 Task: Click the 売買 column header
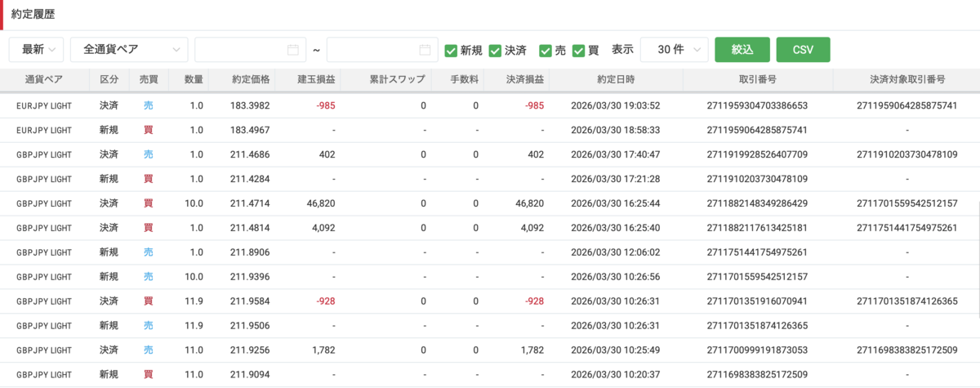click(149, 80)
